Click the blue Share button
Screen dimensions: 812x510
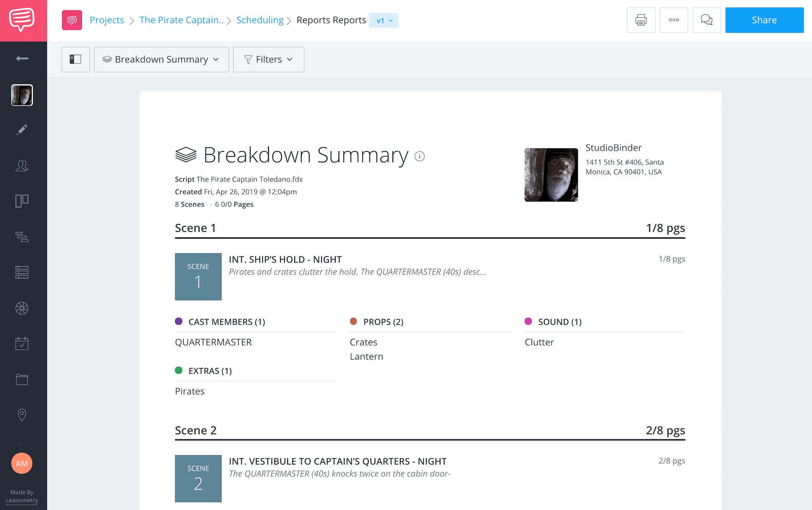(x=764, y=20)
